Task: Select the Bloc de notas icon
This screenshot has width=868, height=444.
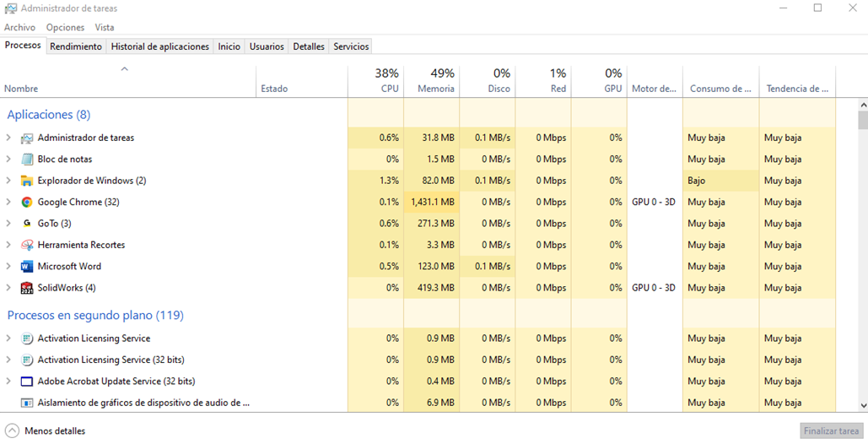Action: (27, 160)
